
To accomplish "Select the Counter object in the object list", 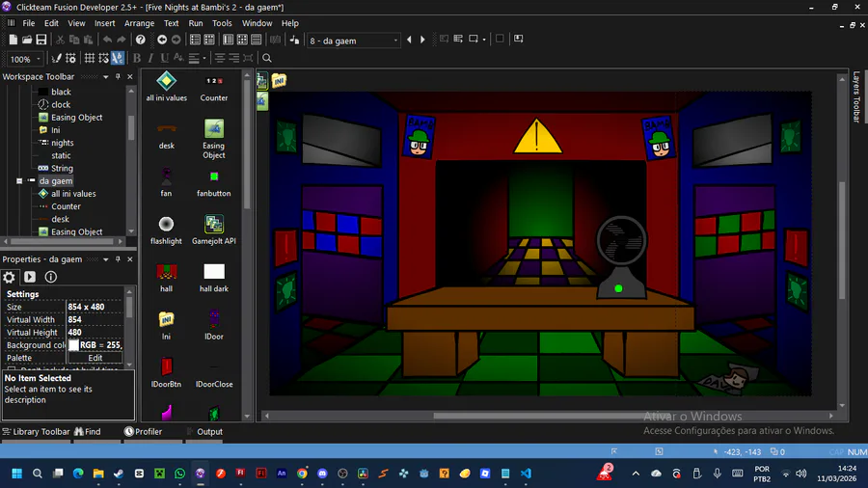I will pyautogui.click(x=214, y=87).
